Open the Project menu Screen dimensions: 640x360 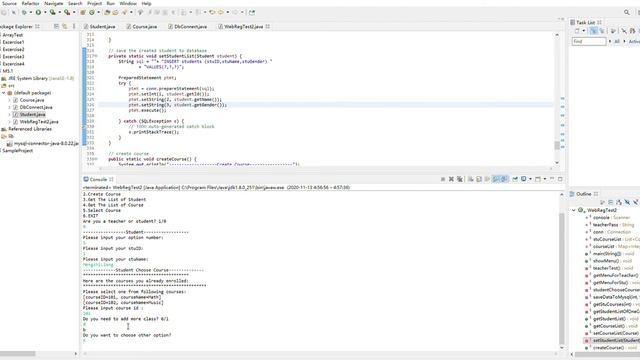click(94, 3)
